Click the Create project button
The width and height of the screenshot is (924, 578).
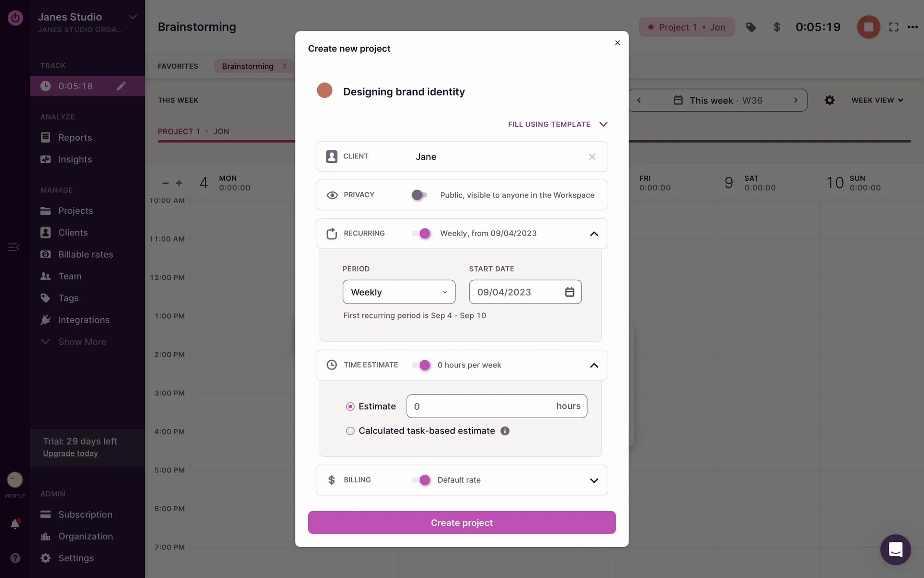tap(462, 523)
